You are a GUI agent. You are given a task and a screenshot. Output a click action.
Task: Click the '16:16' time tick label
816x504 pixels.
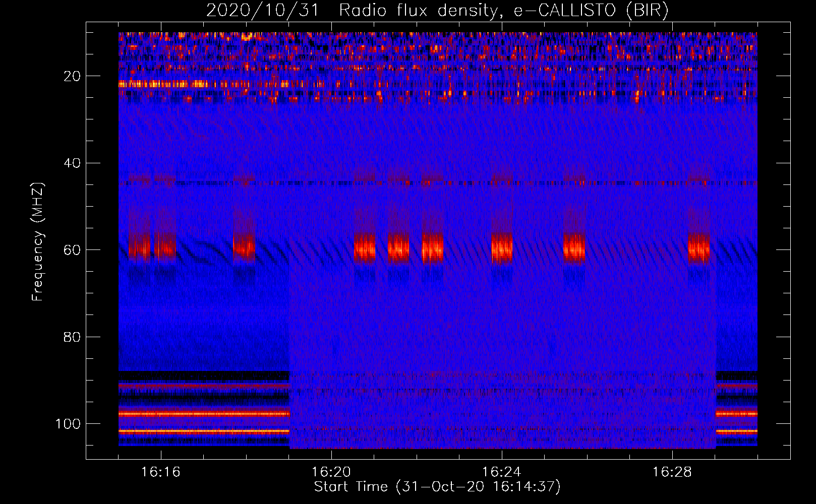coord(160,472)
